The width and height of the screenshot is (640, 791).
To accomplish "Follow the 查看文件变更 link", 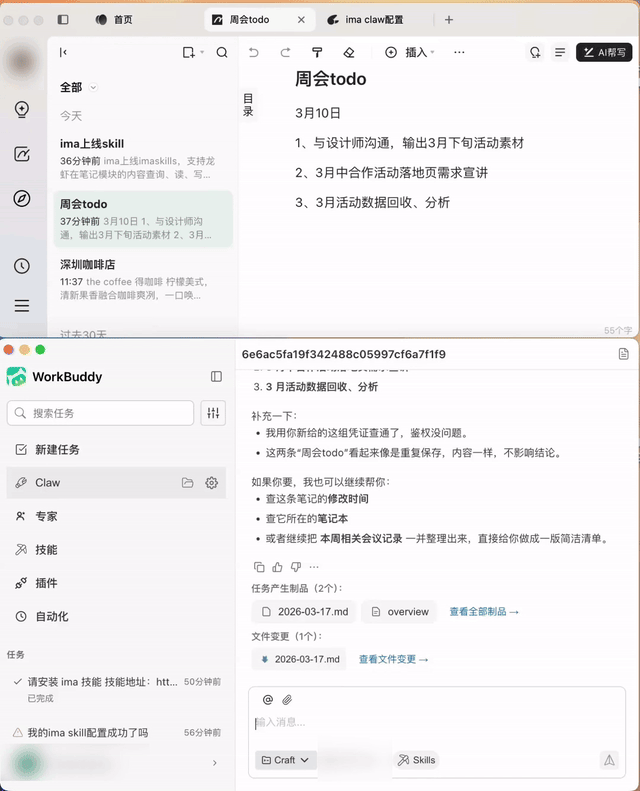I will [393, 659].
